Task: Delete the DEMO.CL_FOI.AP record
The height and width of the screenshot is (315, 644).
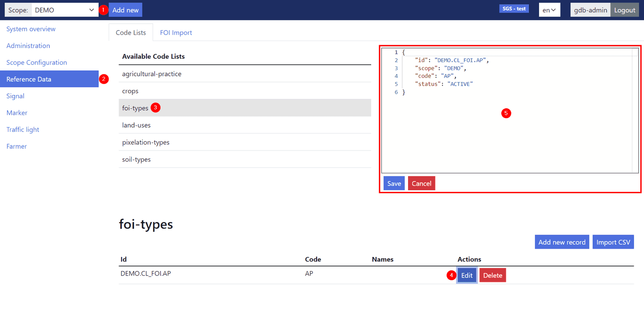Action: click(x=492, y=275)
